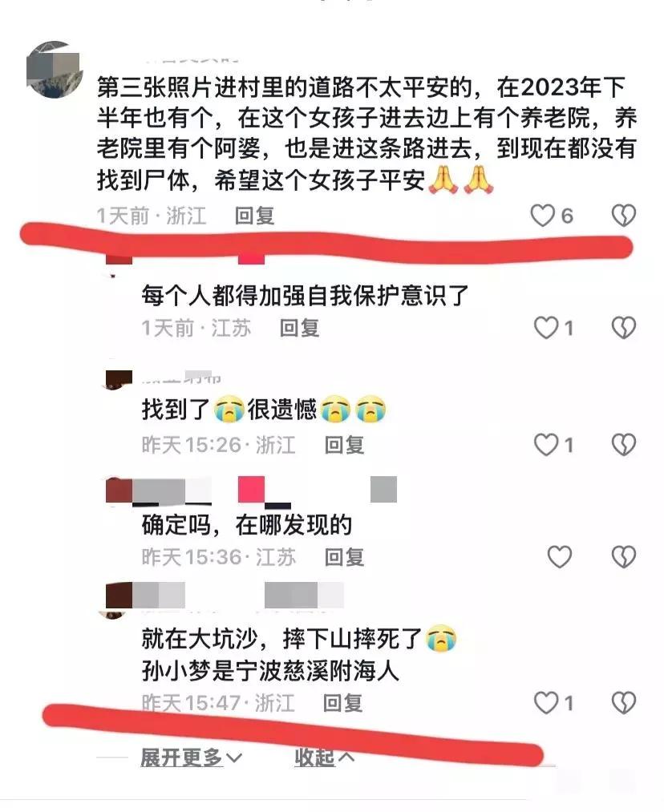Dislike the comment '确定吗，在哪发现的'
This screenshot has height=812, width=664.
pos(623,556)
